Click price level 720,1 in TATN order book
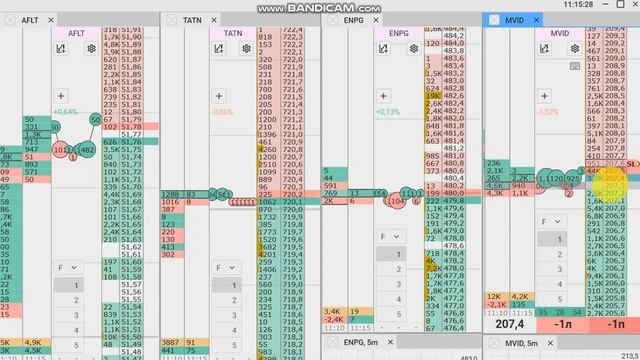Screen dimensions: 640x360 (x=292, y=202)
